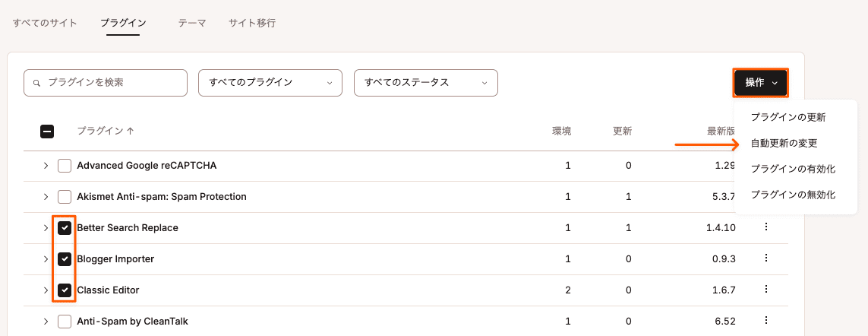Viewport: 868px width, 336px height.
Task: Sort by the プラグイン column arrow
Action: coord(131,132)
